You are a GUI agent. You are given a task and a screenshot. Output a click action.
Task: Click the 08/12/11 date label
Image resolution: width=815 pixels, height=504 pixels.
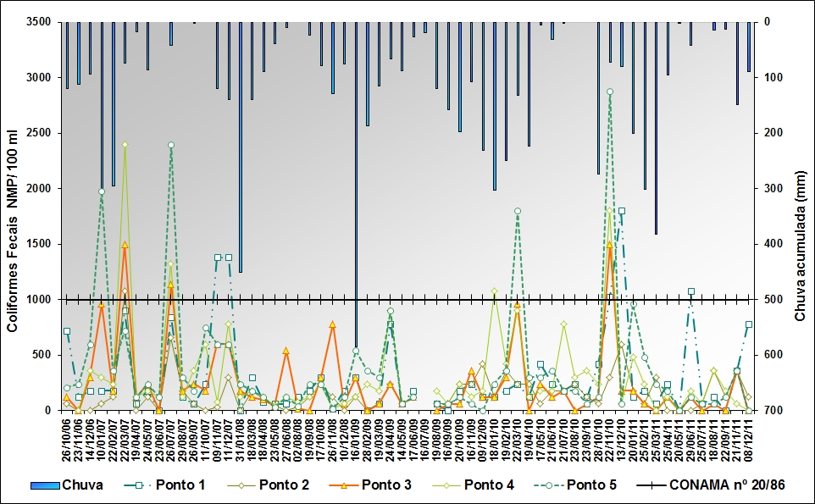coord(749,440)
